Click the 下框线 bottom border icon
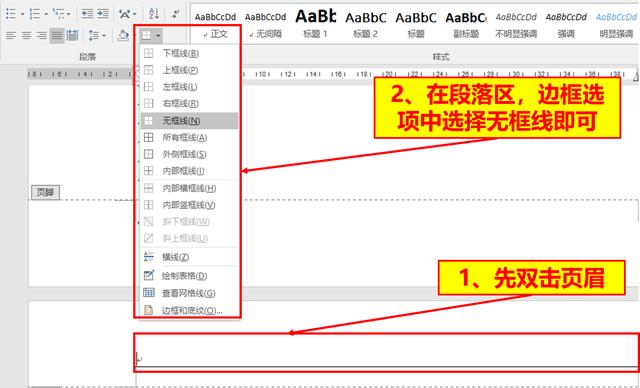640x388 pixels. 149,53
